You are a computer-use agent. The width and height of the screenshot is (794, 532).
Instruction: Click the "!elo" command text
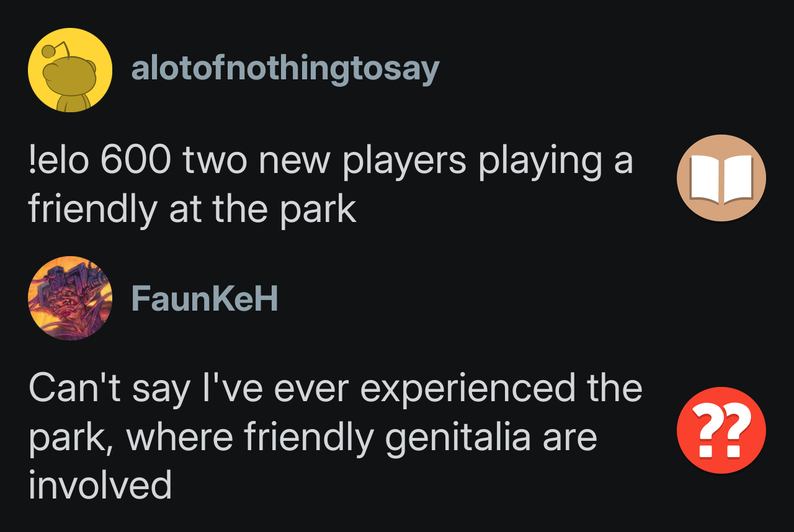58,161
